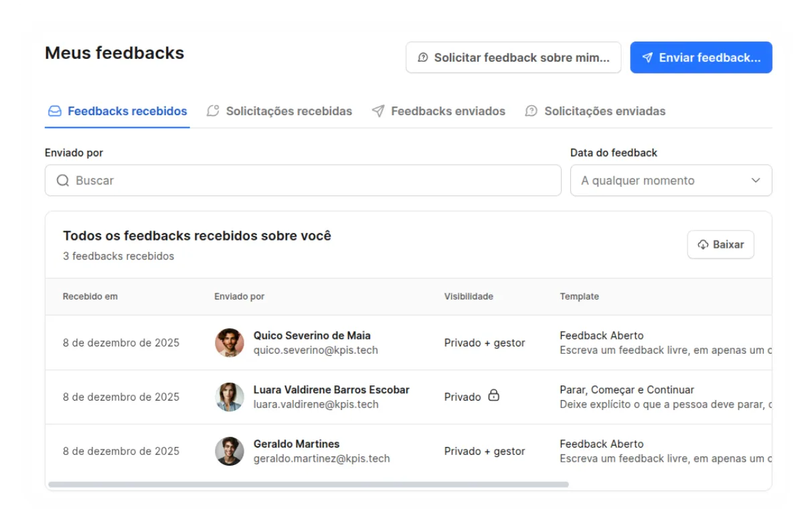Viewport: 812px width, 532px height.
Task: Click the paper plane icon beside Feedbacks enviados
Action: 378,111
